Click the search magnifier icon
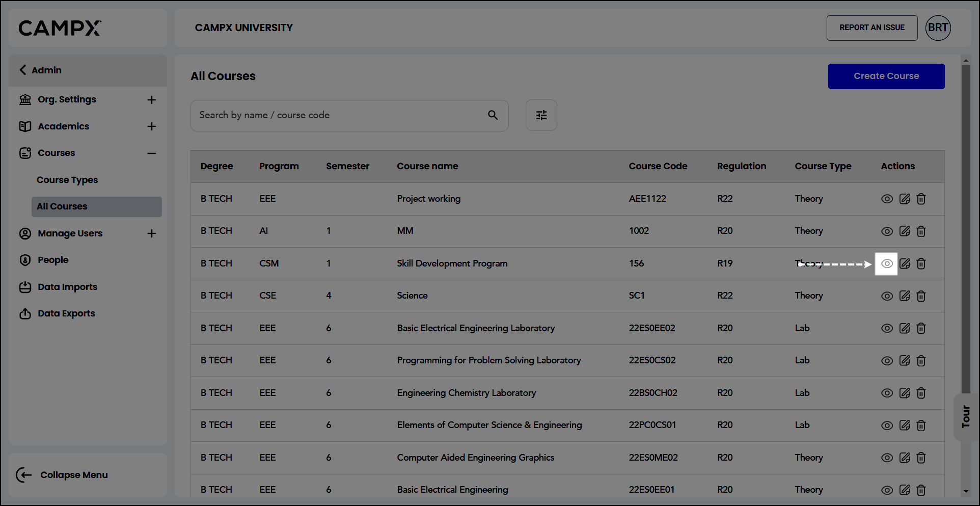 [x=493, y=115]
